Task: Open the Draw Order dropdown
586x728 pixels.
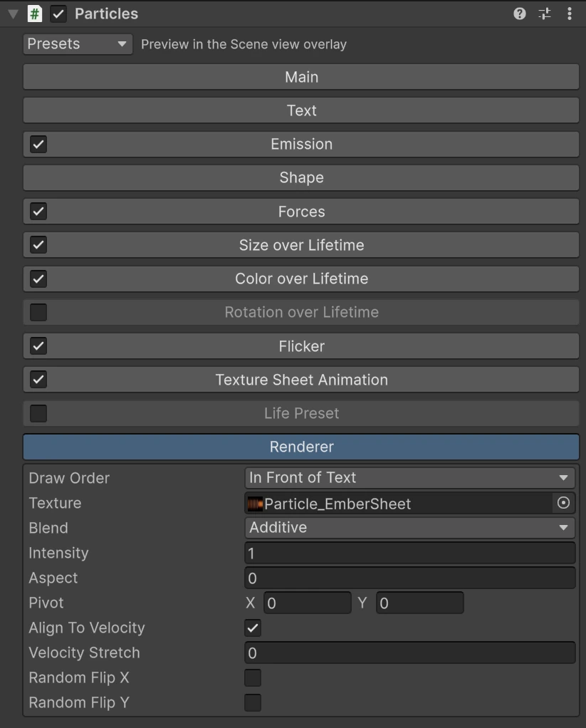Action: (x=409, y=478)
